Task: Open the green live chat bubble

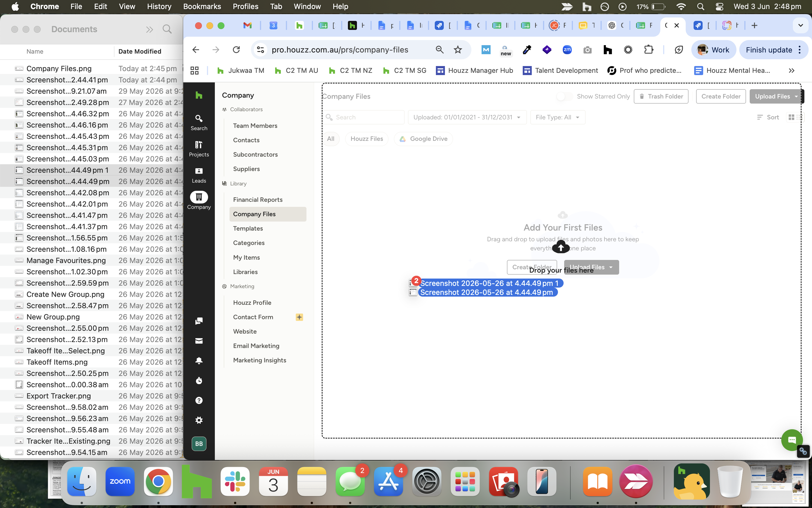Action: pos(792,440)
